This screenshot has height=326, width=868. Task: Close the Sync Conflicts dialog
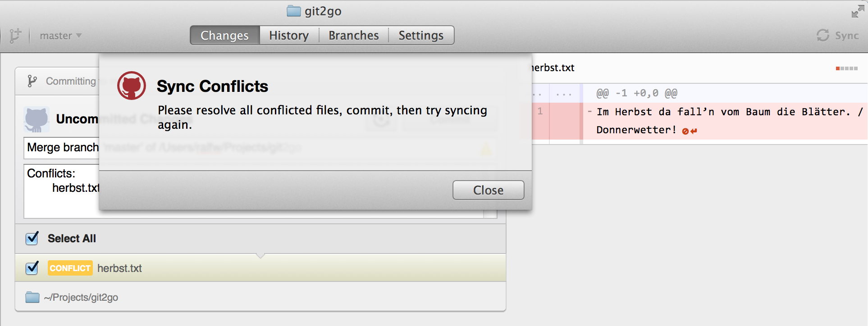488,190
